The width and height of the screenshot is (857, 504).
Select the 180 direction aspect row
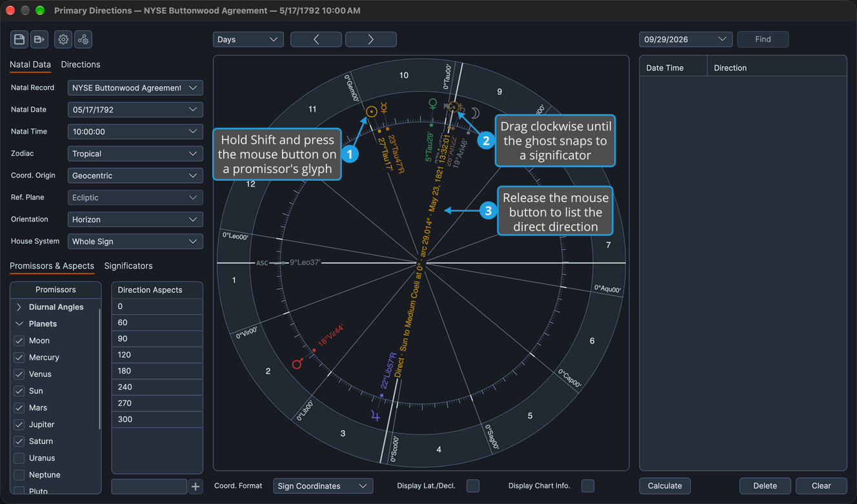tap(157, 371)
